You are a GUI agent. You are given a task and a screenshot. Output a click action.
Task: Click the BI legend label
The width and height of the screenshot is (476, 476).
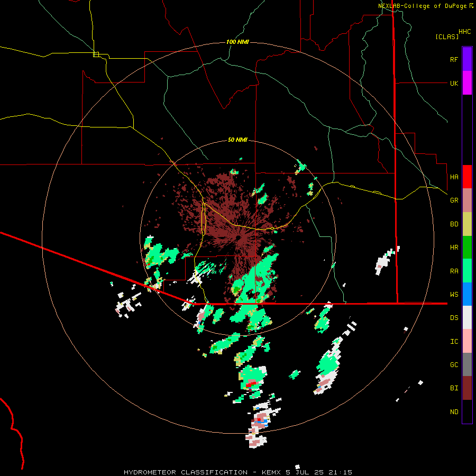pos(454,388)
